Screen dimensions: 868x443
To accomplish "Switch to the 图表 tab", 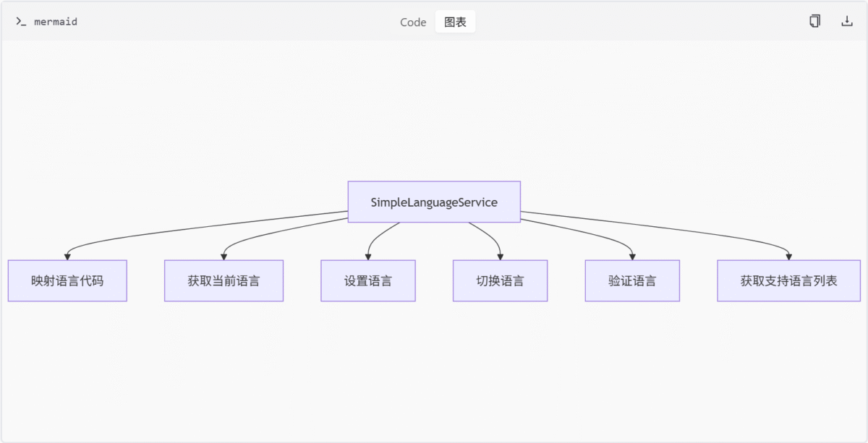I will pyautogui.click(x=456, y=22).
